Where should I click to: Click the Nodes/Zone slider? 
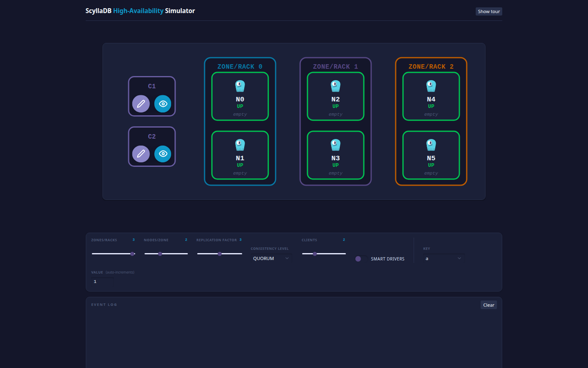[x=166, y=254]
